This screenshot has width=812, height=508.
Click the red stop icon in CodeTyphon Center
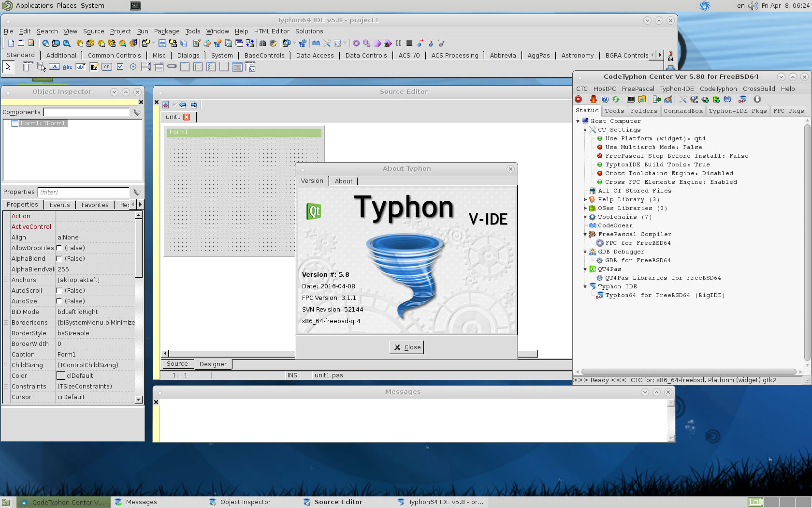click(579, 99)
